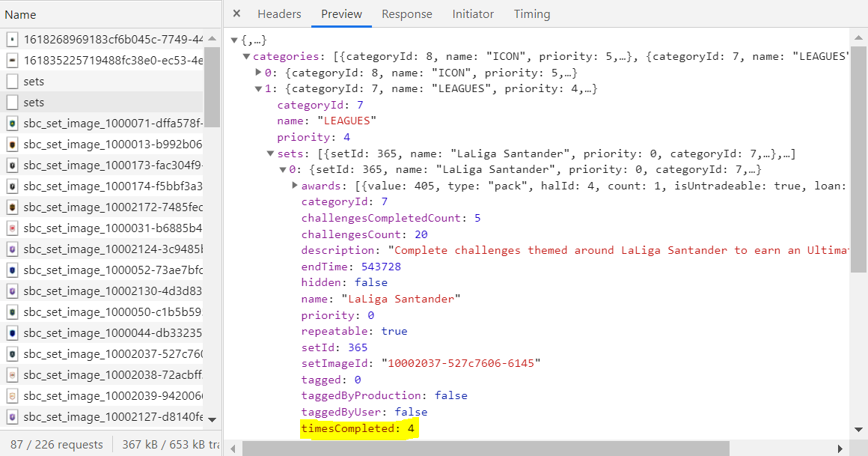
Task: Click endTime: 543728 property
Action: [x=351, y=267]
